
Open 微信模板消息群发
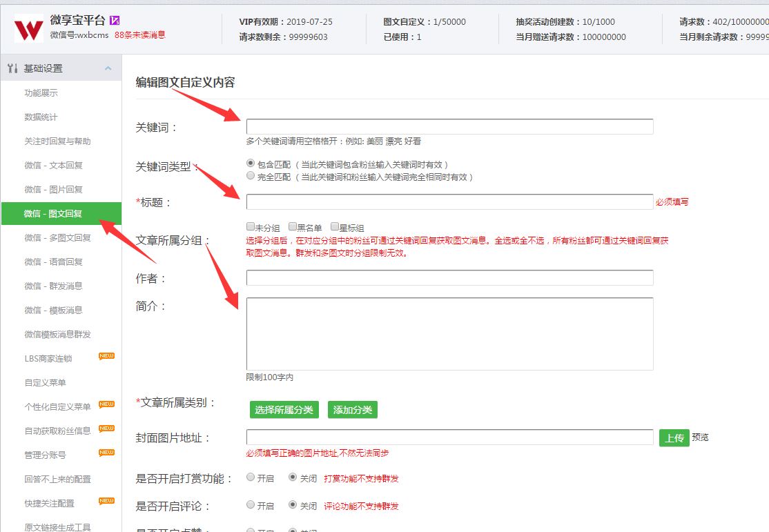click(57, 335)
